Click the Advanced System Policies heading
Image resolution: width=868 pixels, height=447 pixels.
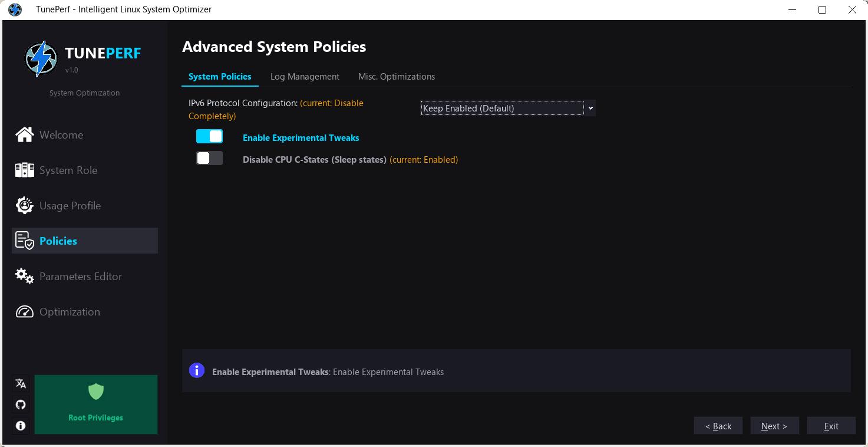pos(274,47)
